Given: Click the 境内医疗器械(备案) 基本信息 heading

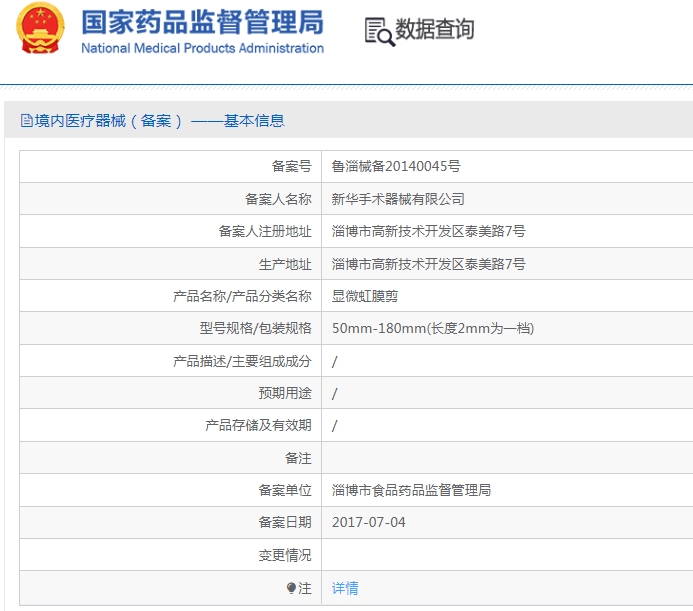Looking at the screenshot, I should [x=159, y=120].
